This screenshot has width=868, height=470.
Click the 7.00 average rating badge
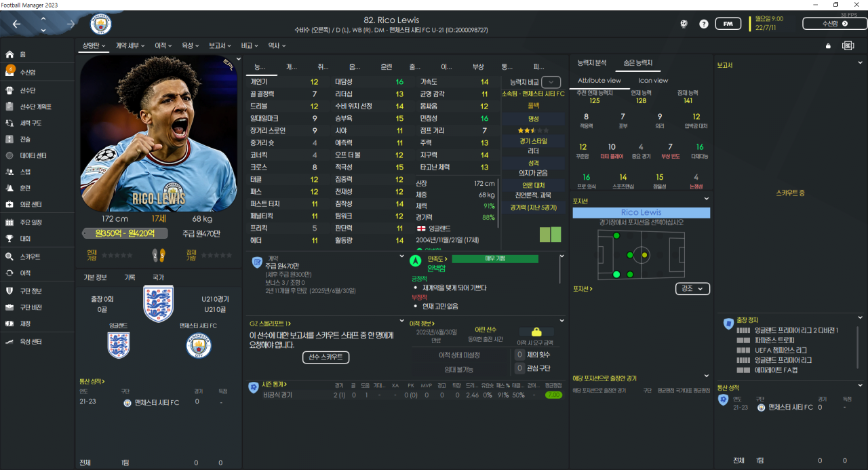[x=553, y=395]
